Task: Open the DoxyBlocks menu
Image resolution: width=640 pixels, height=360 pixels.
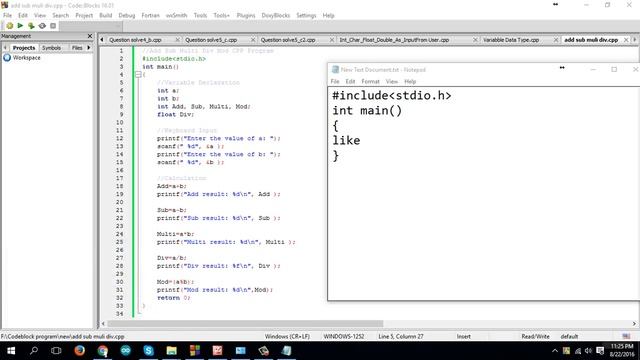Action: [276, 15]
